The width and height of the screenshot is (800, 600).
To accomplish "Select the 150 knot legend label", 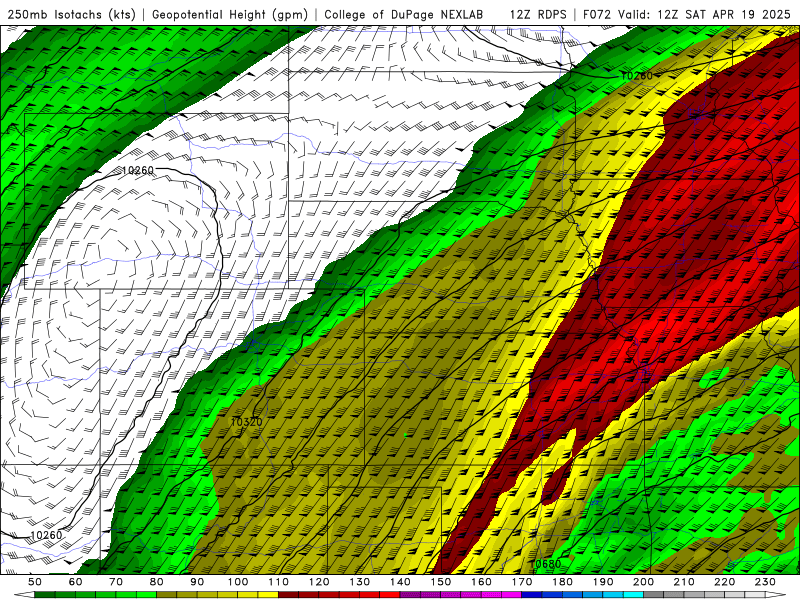I will [x=441, y=582].
